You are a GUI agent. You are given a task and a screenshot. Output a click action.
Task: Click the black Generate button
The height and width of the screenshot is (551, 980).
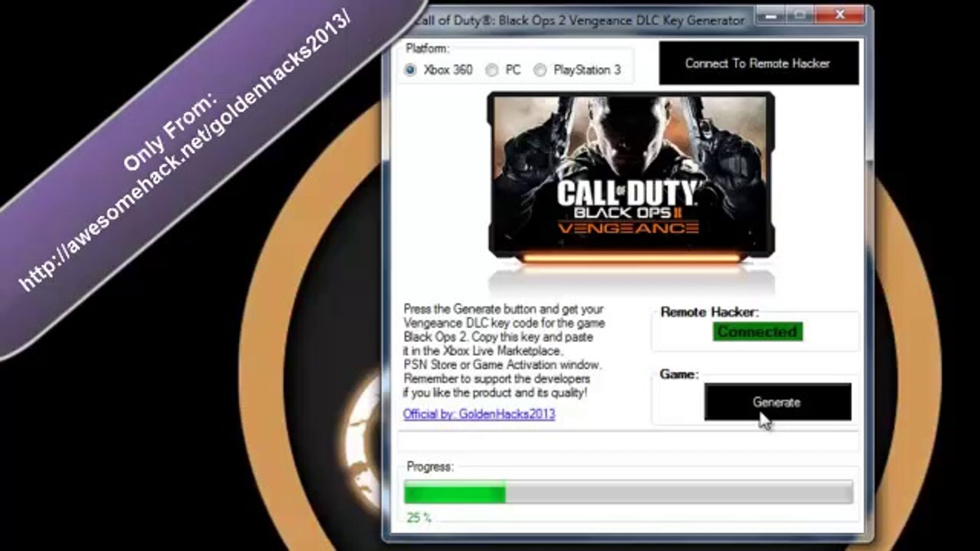(777, 402)
